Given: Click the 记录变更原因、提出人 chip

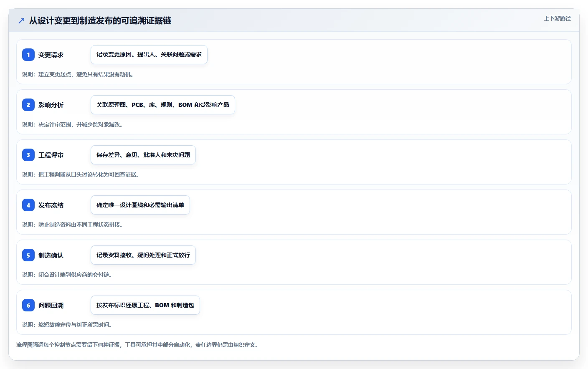Looking at the screenshot, I should click(x=149, y=55).
